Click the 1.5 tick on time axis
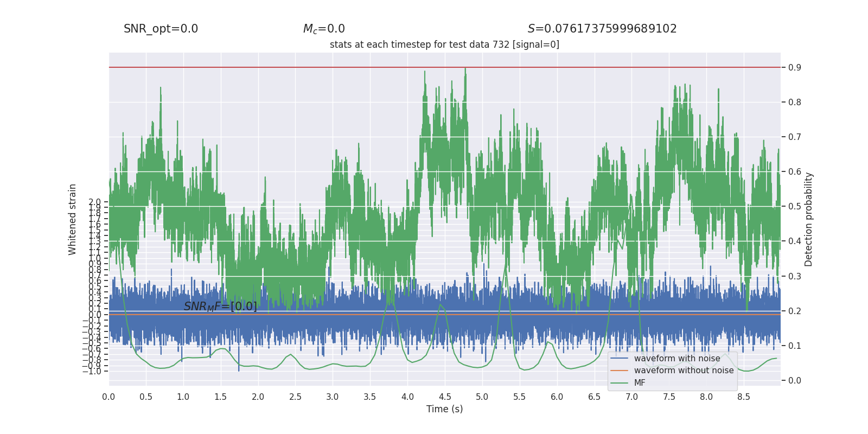 tap(220, 397)
